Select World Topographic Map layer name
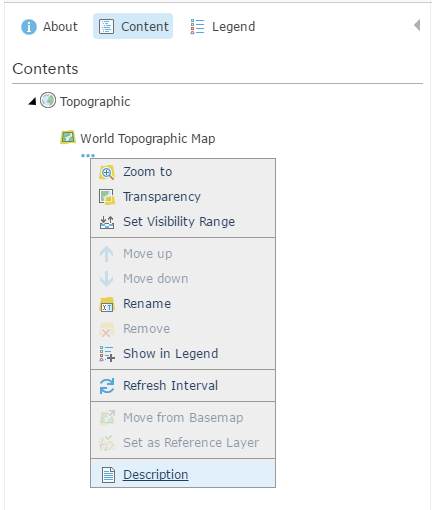The width and height of the screenshot is (432, 510). (148, 138)
